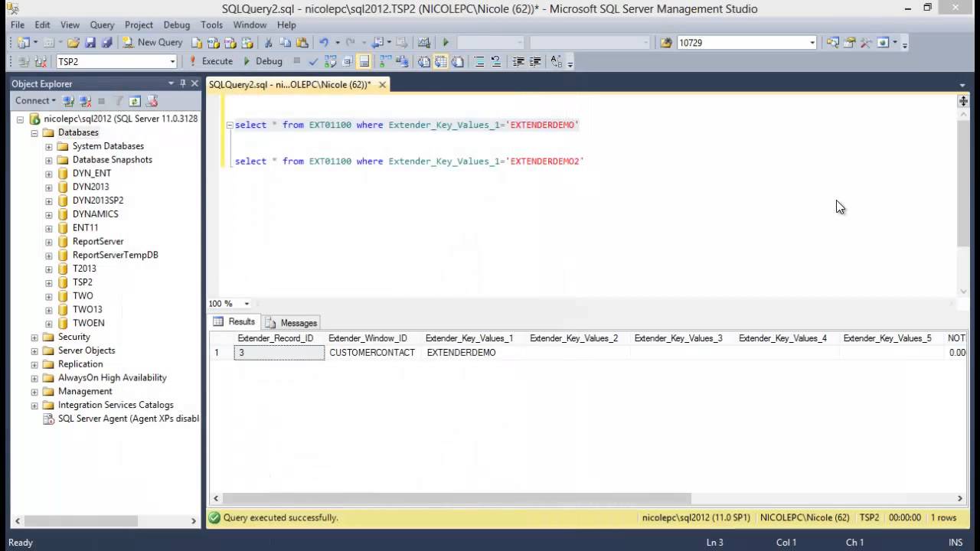This screenshot has height=551, width=980.
Task: Click the Disconnect icon in Object Explorer
Action: coord(85,101)
